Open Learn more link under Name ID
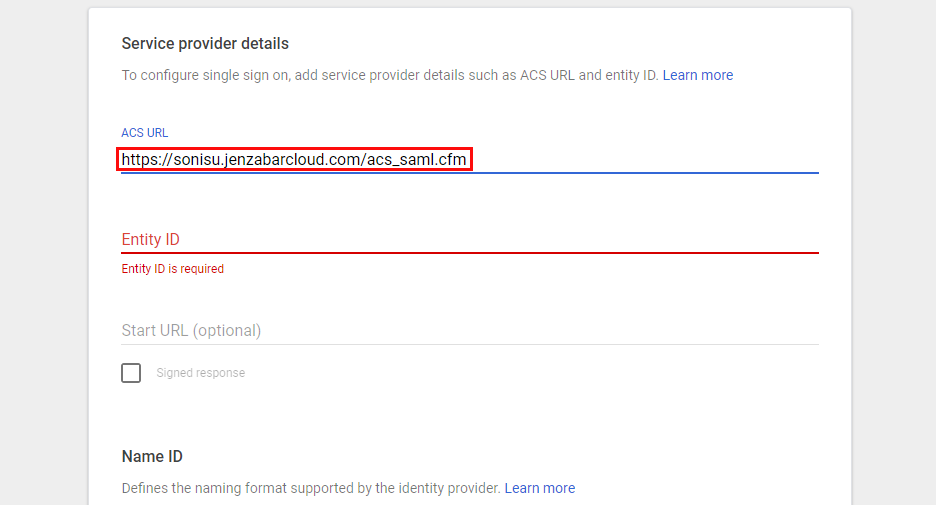This screenshot has height=505, width=936. pyautogui.click(x=539, y=488)
